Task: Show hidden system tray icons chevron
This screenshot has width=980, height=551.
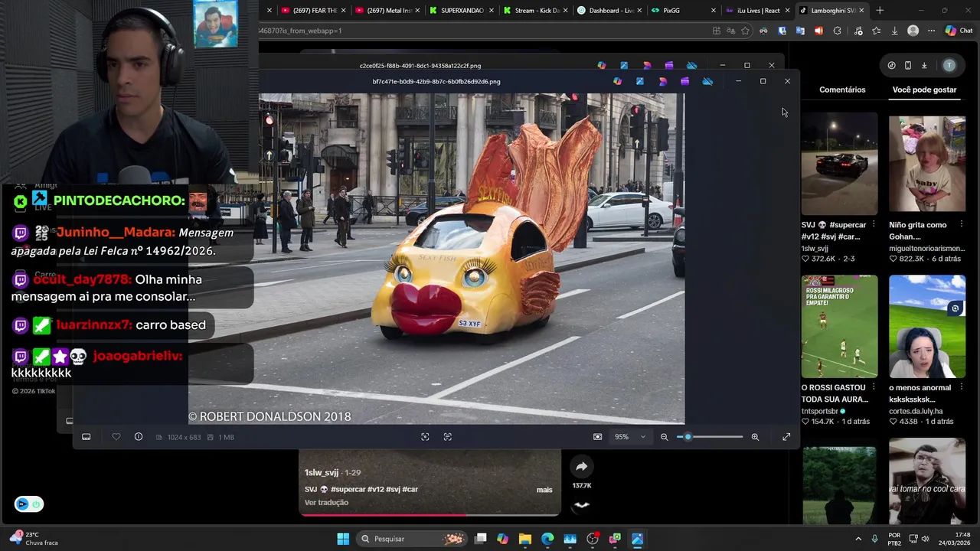Action: pos(857,539)
